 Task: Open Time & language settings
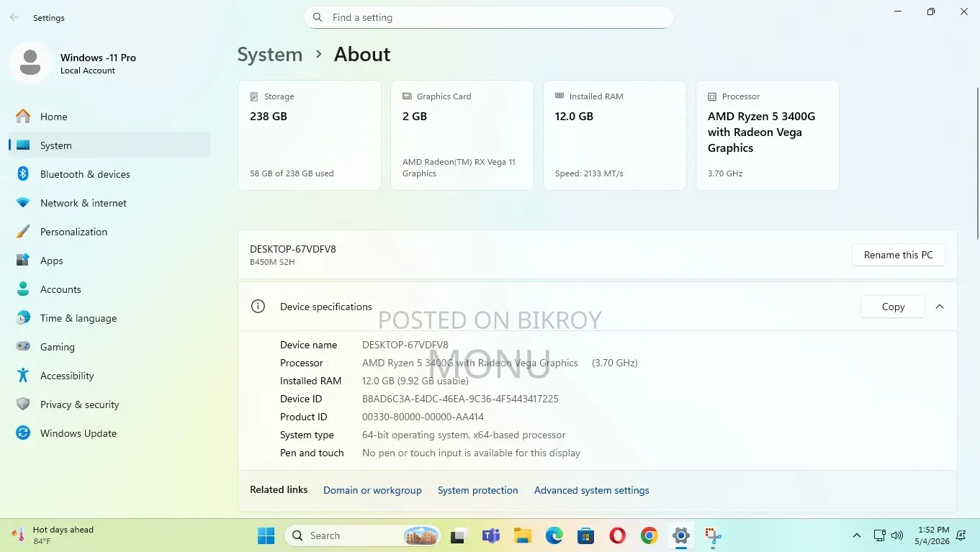click(x=109, y=318)
